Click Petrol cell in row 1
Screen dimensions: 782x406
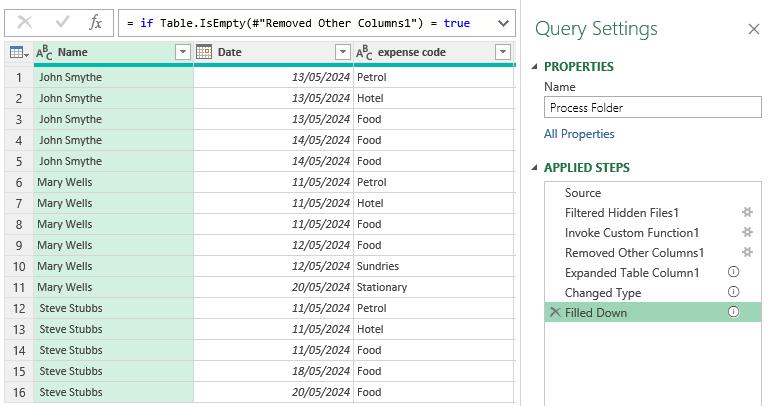tap(434, 77)
